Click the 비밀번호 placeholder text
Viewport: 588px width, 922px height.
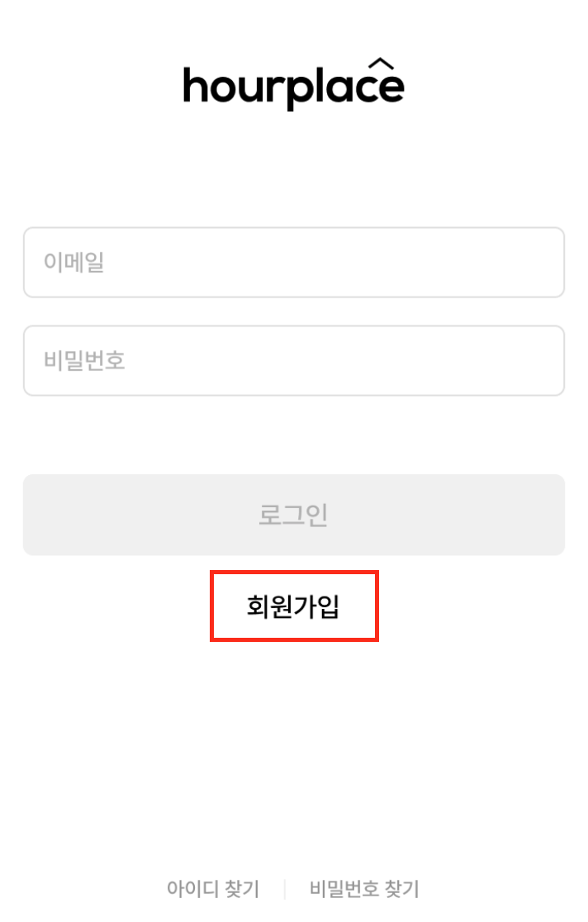pyautogui.click(x=84, y=361)
